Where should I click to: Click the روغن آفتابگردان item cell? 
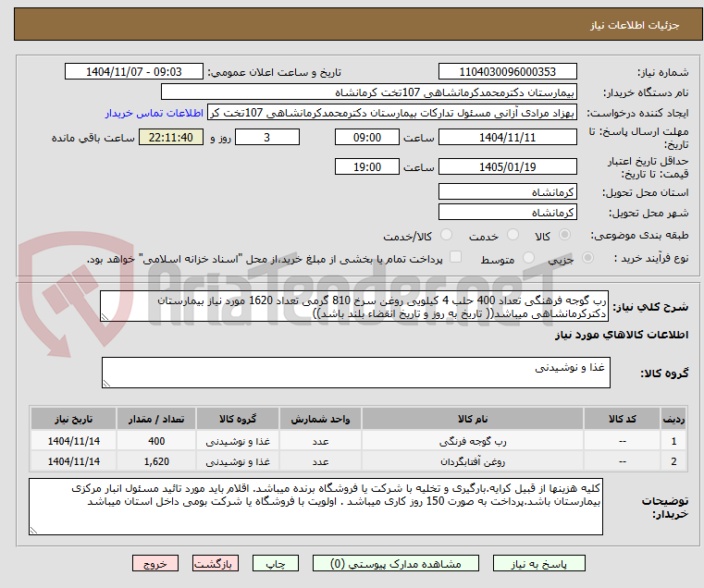[473, 461]
